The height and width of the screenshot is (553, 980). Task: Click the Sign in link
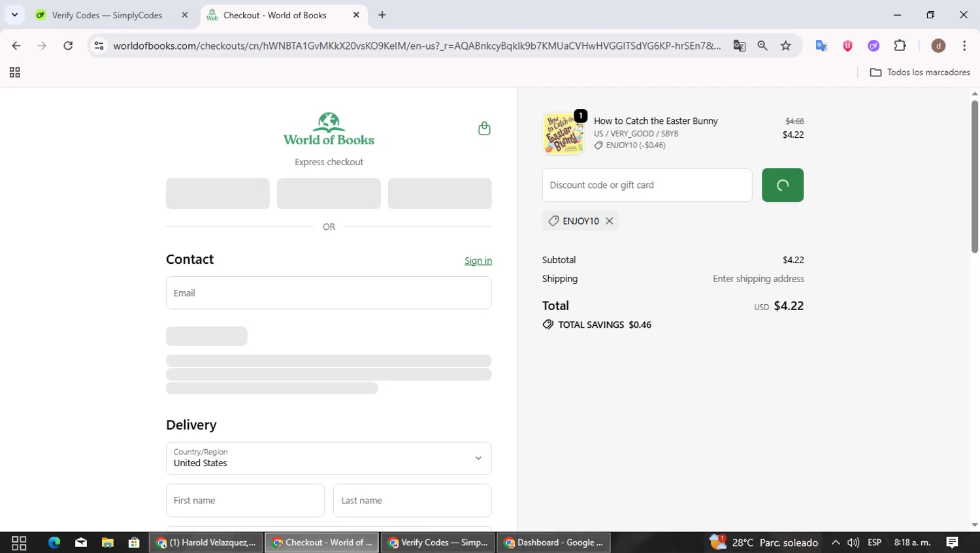click(478, 261)
